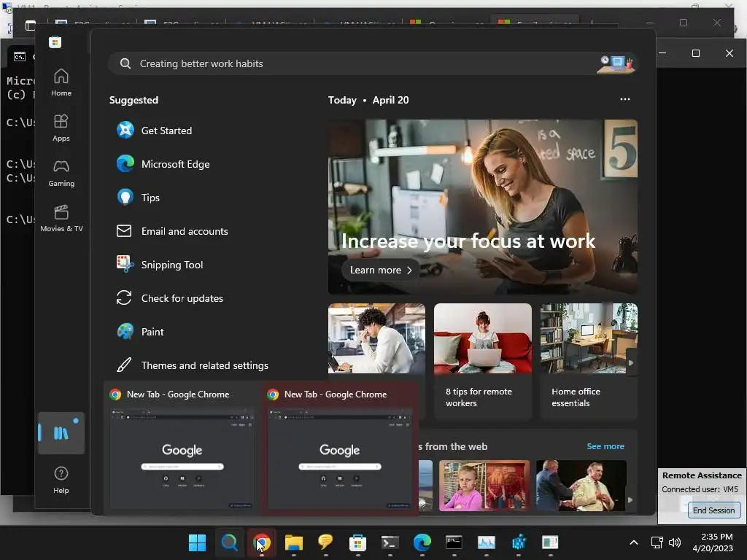Open Command Prompt taskbar icon

pos(454,542)
